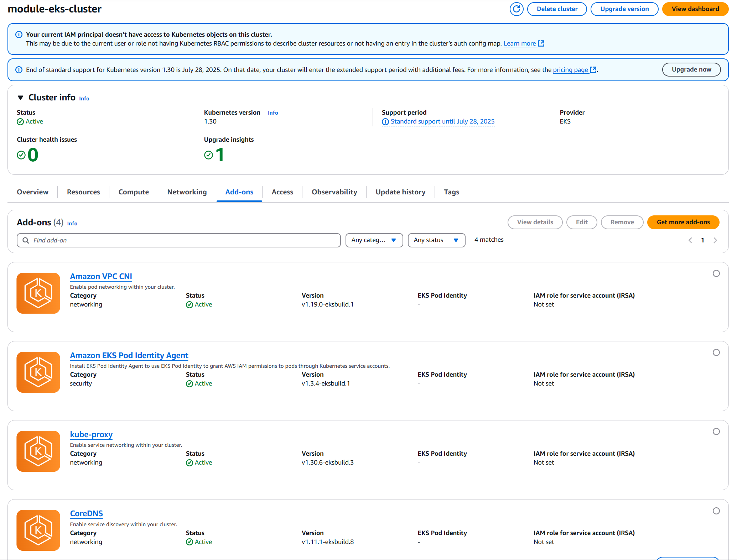This screenshot has width=737, height=560.
Task: Click the external link icon beside pricing page
Action: (x=593, y=70)
